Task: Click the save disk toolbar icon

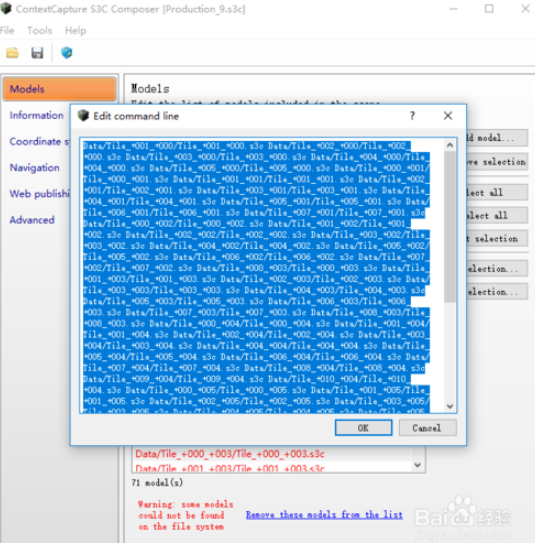Action: point(37,53)
